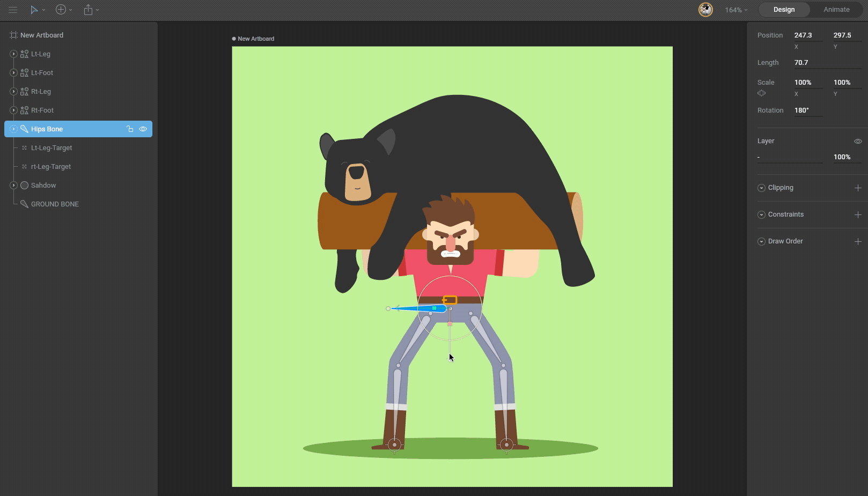Click the Lt-Leg-Target node icon

tap(24, 148)
